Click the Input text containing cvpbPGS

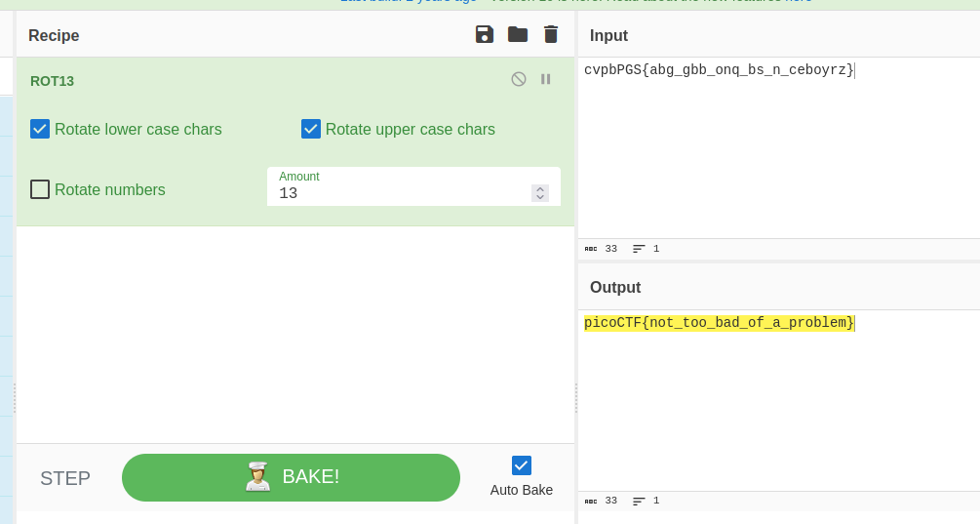click(719, 70)
